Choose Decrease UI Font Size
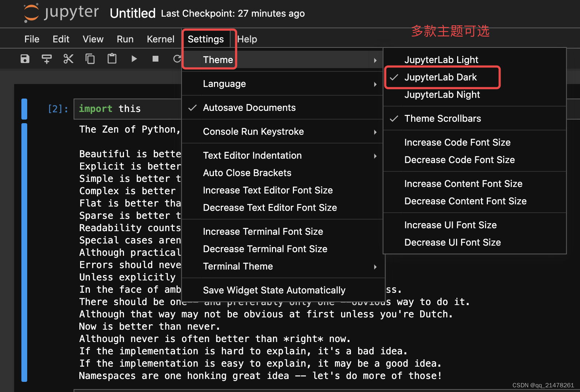This screenshot has width=580, height=392. [x=475, y=242]
